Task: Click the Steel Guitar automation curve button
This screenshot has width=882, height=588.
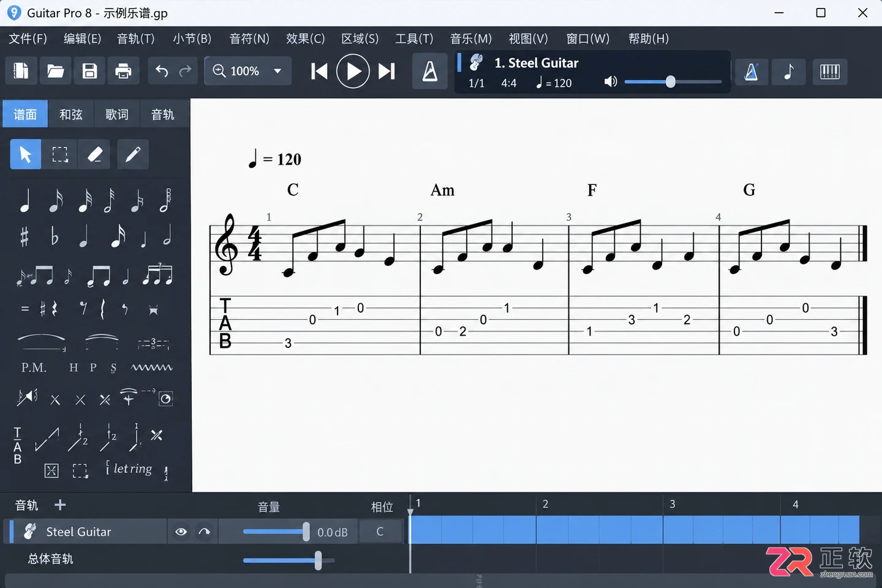Action: coord(205,532)
